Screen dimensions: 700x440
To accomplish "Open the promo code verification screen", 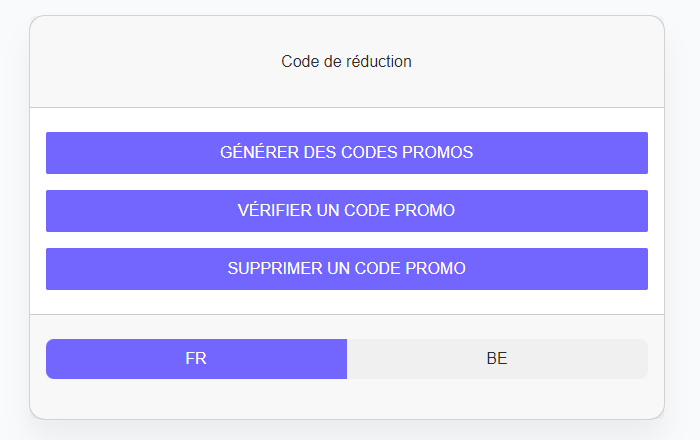I will (346, 211).
